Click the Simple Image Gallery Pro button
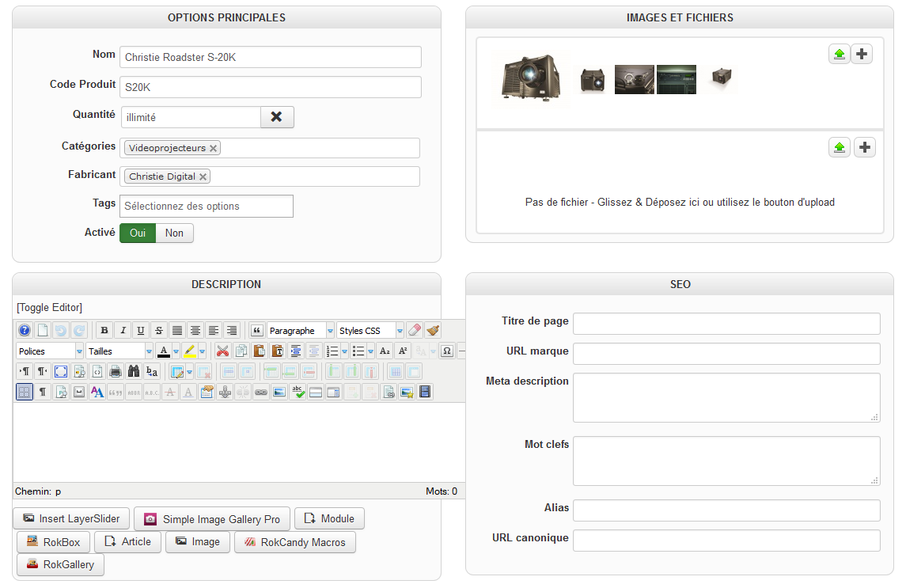This screenshot has height=588, width=906. click(x=212, y=519)
